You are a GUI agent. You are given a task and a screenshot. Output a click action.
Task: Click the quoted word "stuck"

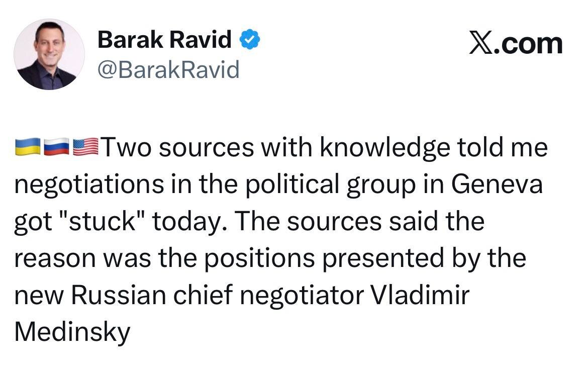pos(102,221)
